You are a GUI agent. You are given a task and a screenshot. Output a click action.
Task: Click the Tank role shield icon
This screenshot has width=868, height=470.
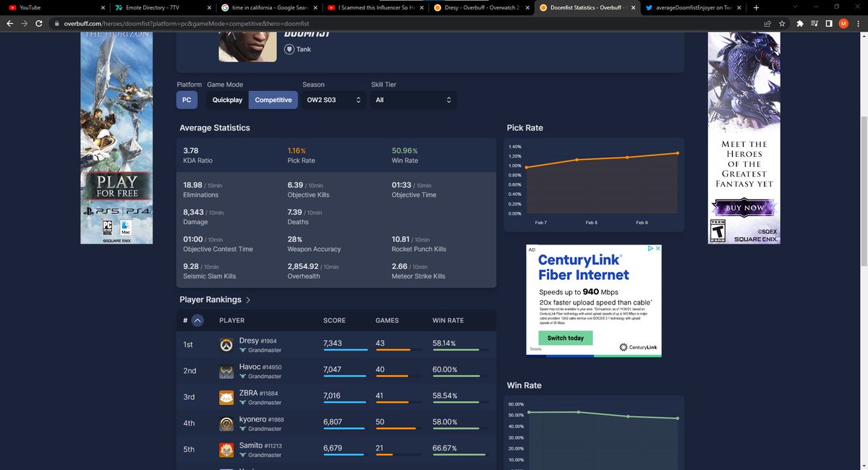point(289,50)
